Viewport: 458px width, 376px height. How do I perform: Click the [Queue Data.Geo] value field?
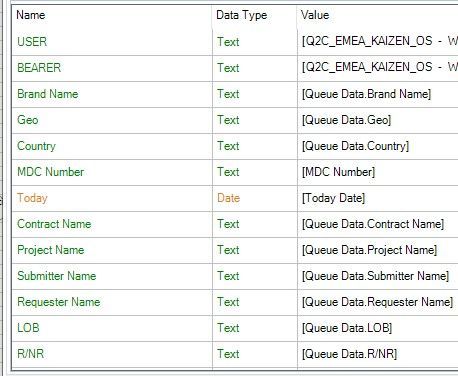(x=378, y=120)
